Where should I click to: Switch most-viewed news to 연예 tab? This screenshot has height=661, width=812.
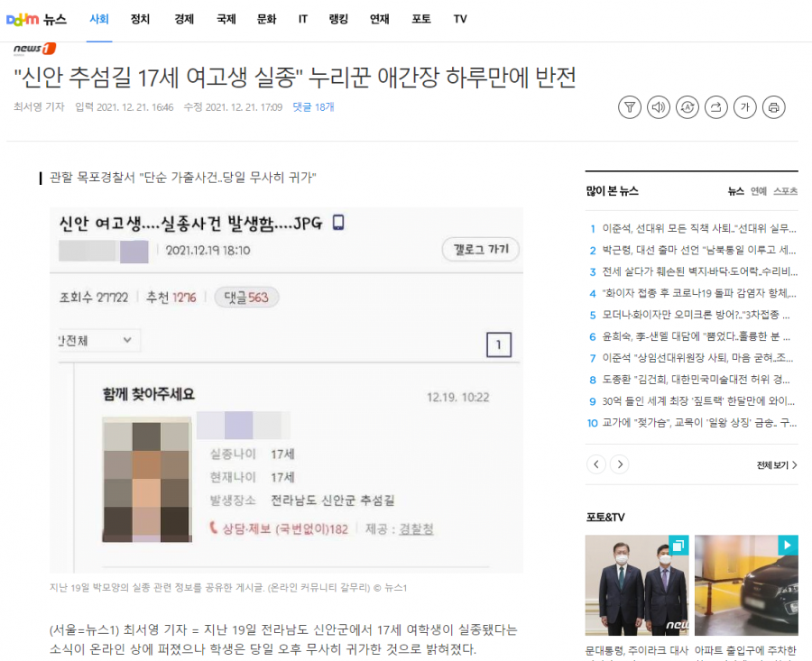click(x=759, y=191)
